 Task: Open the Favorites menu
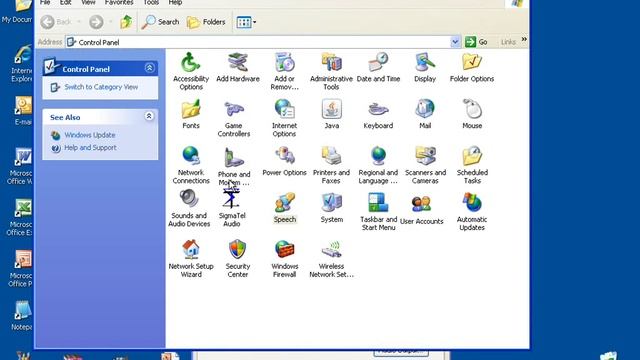coord(119,3)
